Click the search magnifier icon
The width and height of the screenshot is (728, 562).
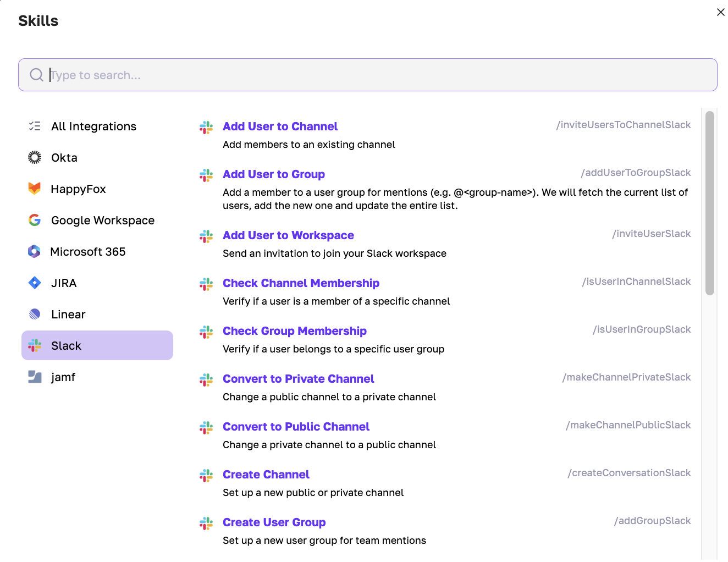[36, 75]
